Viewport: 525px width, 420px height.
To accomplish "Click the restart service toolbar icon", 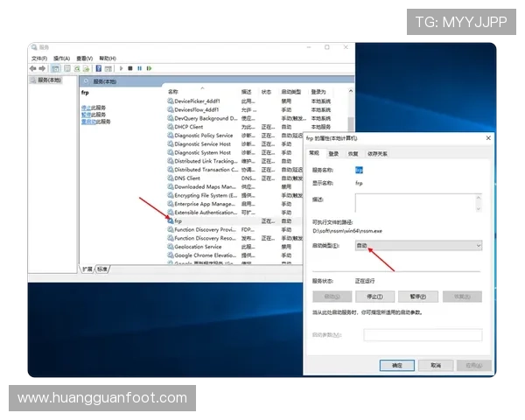I will click(149, 68).
